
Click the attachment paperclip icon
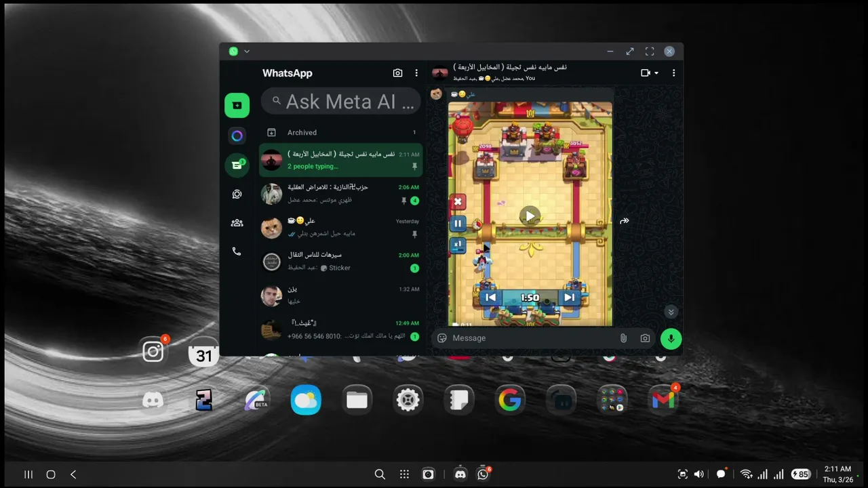pyautogui.click(x=623, y=338)
